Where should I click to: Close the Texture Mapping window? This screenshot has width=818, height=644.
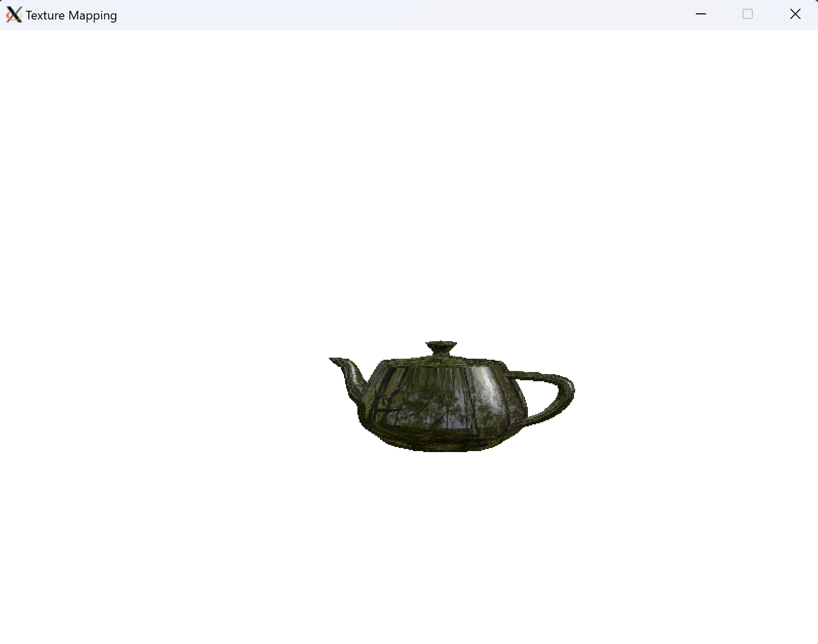click(795, 14)
